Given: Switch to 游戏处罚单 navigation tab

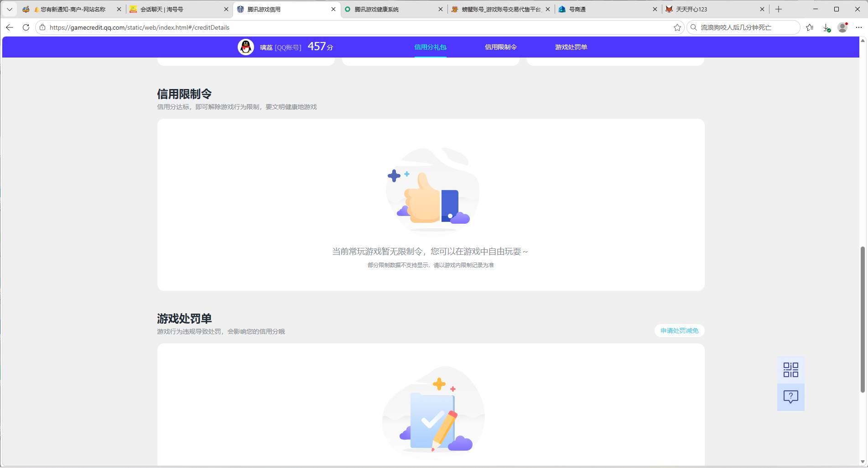Looking at the screenshot, I should click(571, 47).
